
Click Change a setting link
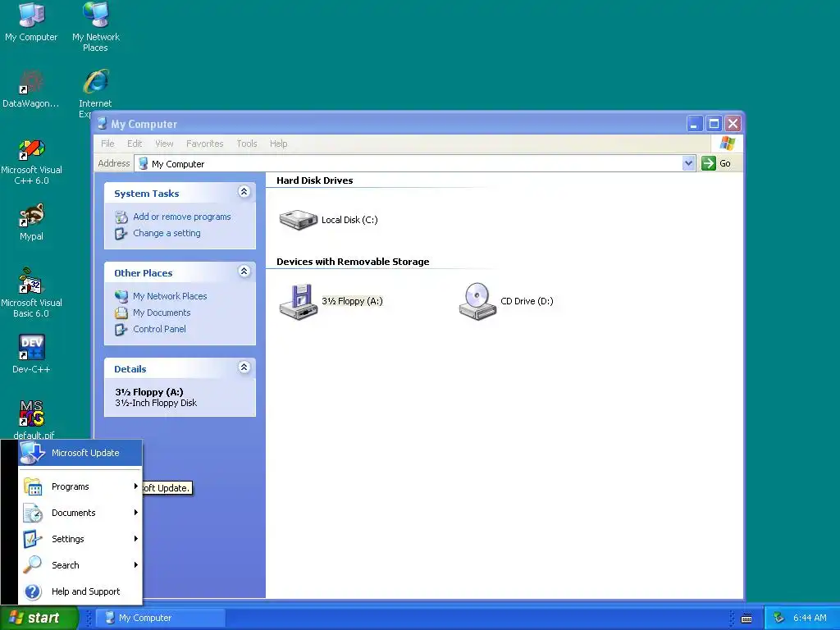tap(167, 234)
